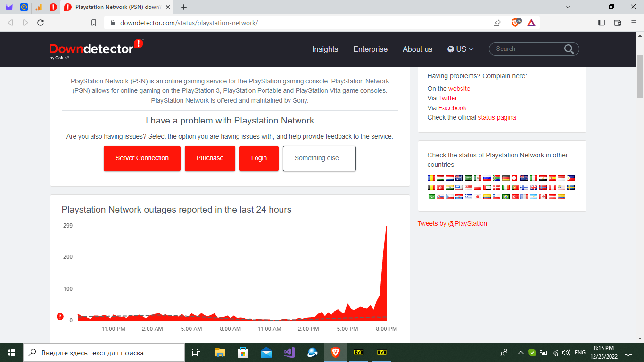Open a new browser tab
Viewport: 644px width, 362px height.
pyautogui.click(x=184, y=7)
